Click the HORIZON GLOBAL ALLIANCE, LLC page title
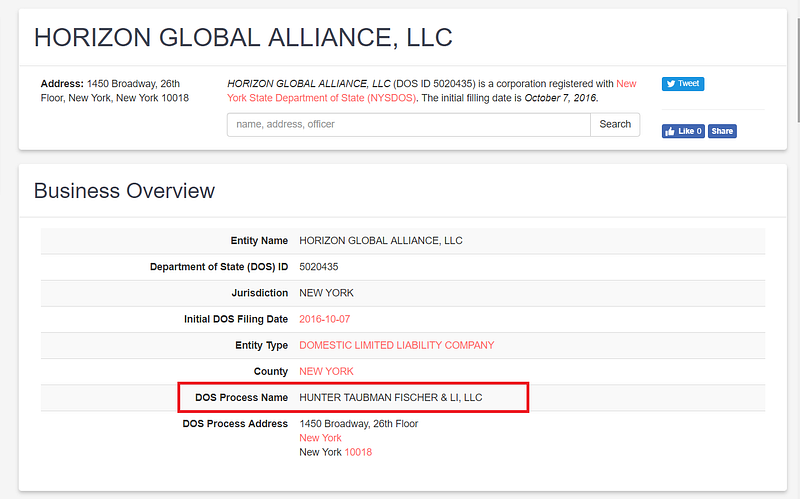 243,38
